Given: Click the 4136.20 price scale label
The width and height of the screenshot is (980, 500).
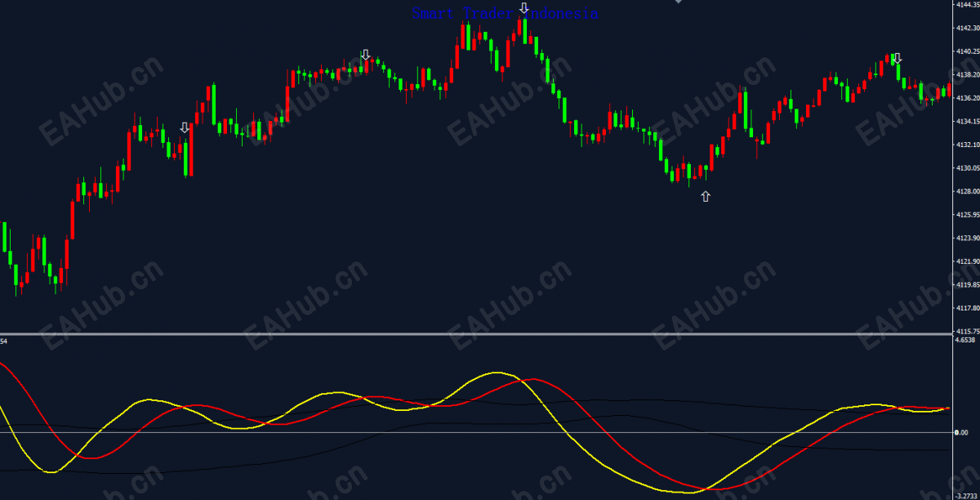Looking at the screenshot, I should click(967, 98).
